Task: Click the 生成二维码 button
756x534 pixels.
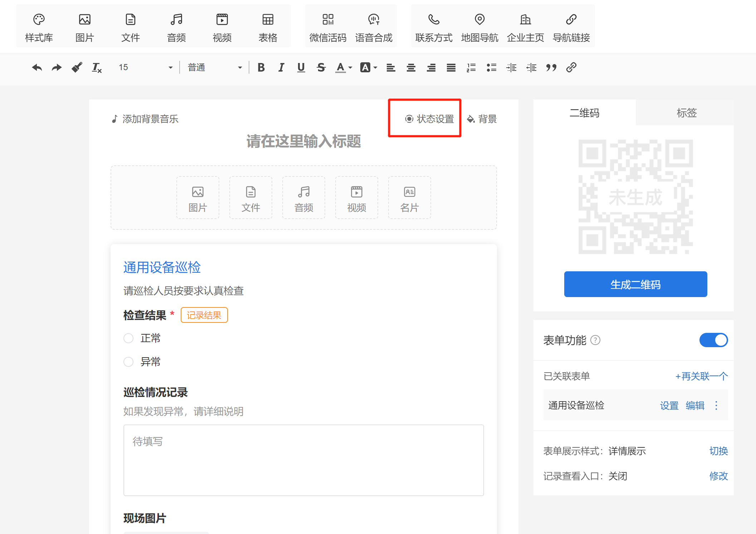Action: [635, 284]
